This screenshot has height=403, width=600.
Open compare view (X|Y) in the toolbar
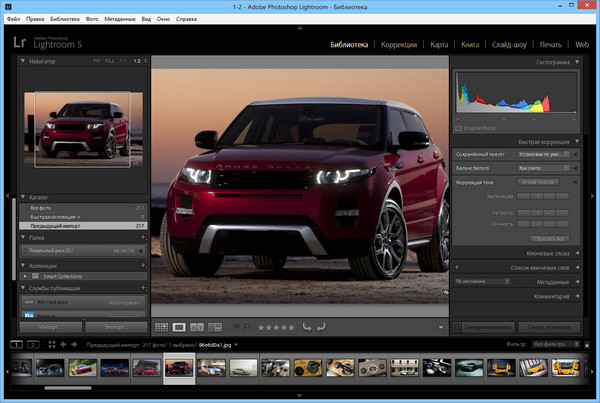coord(197,327)
